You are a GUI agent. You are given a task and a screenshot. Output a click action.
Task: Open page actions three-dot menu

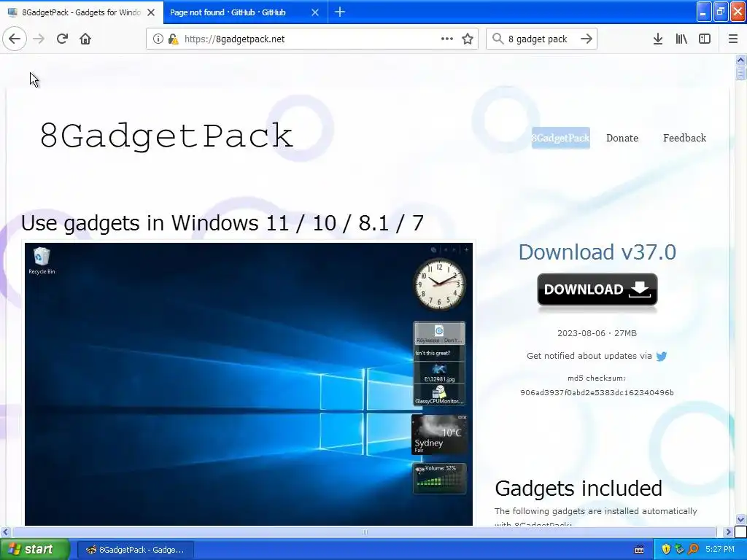[x=447, y=39]
